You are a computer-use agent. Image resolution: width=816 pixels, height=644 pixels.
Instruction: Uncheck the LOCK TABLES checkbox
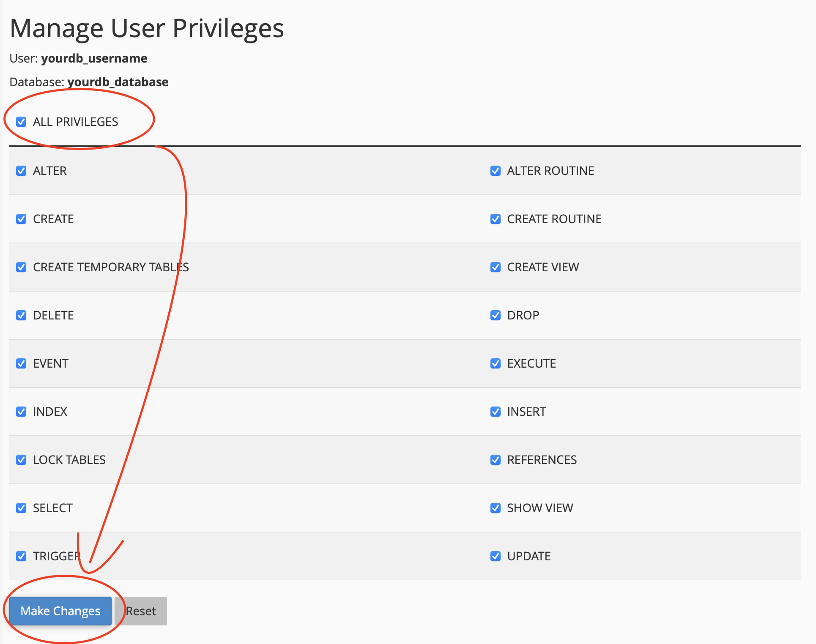[21, 460]
